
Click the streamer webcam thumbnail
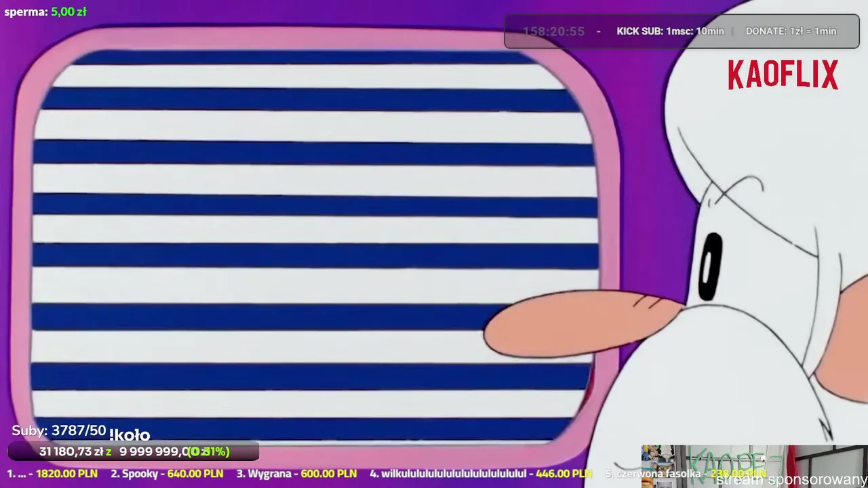[754, 466]
